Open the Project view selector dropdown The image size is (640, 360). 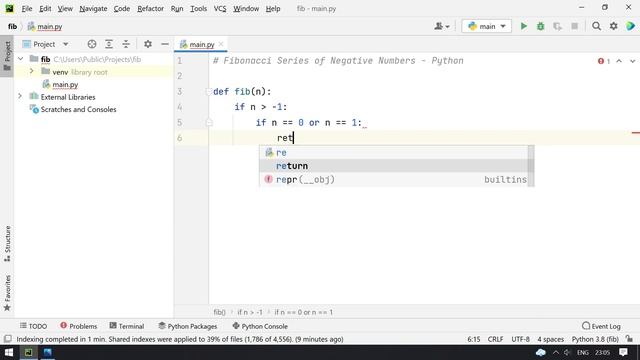click(x=46, y=44)
